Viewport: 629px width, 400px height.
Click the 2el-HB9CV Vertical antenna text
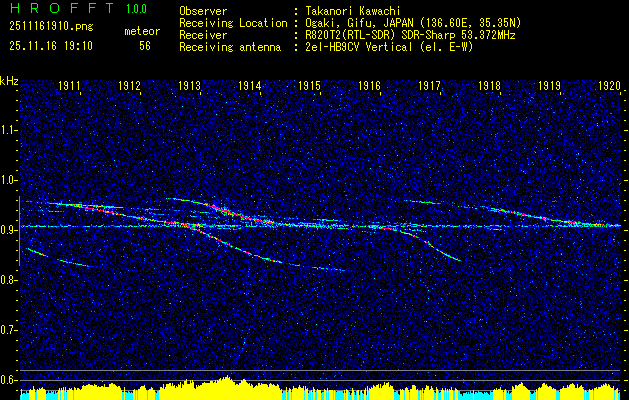390,47
